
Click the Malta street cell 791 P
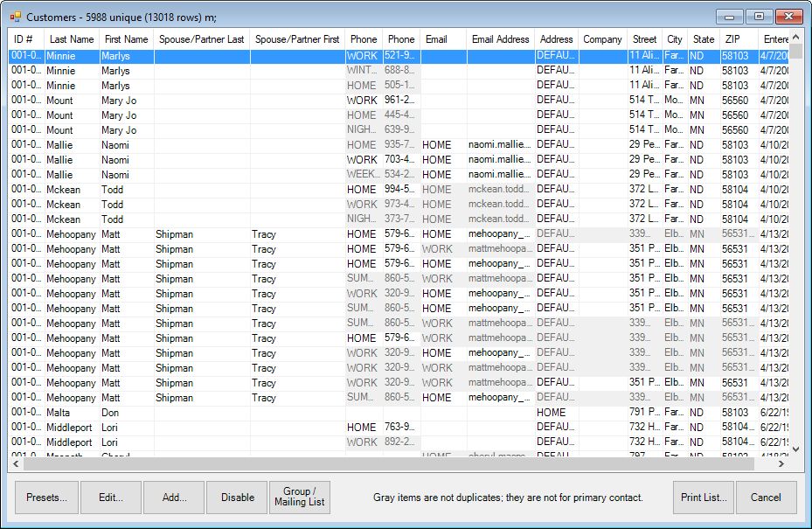[x=644, y=413]
